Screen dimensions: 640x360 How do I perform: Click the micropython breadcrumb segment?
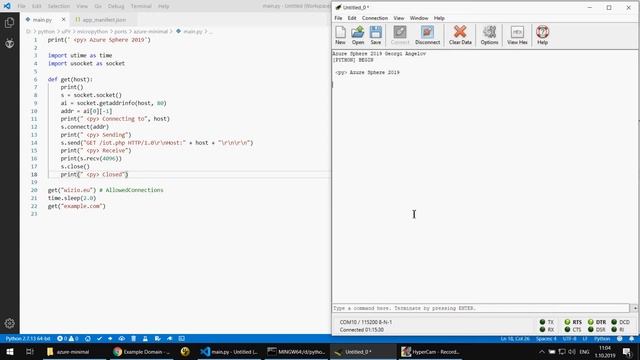92,31
